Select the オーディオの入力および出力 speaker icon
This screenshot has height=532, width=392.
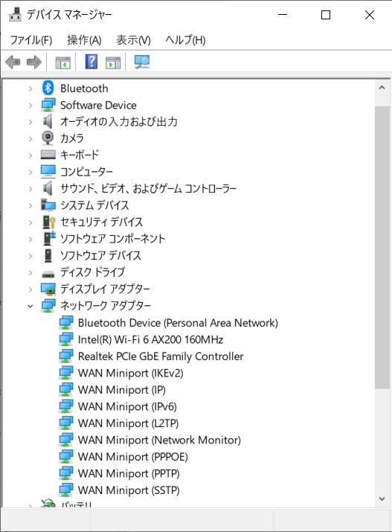coord(48,121)
